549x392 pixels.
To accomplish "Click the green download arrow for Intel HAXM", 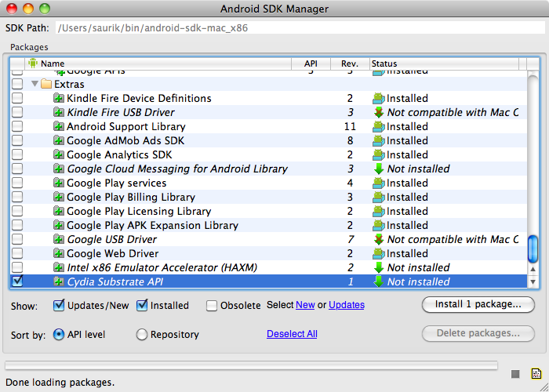I will 379,268.
